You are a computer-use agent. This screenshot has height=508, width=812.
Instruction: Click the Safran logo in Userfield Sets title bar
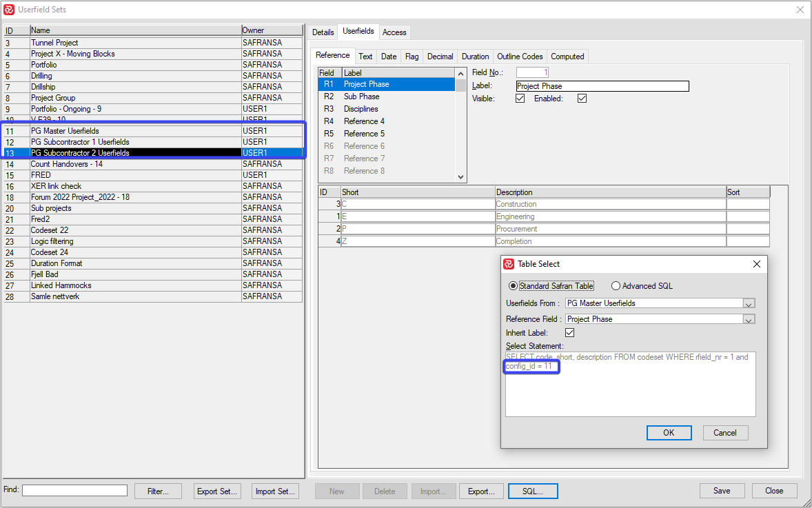tap(9, 10)
